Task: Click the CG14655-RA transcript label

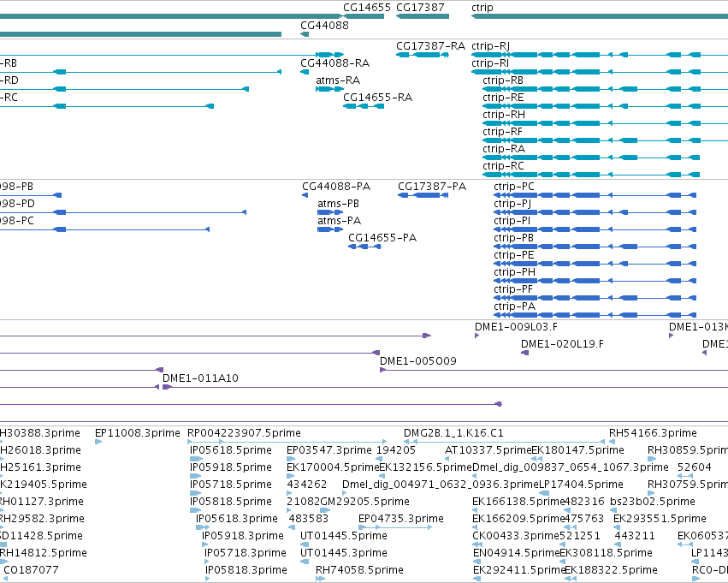Action: point(377,98)
